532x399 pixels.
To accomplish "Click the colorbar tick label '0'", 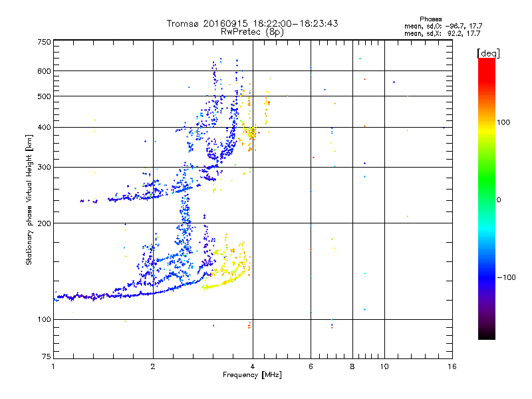I will 499,199.
